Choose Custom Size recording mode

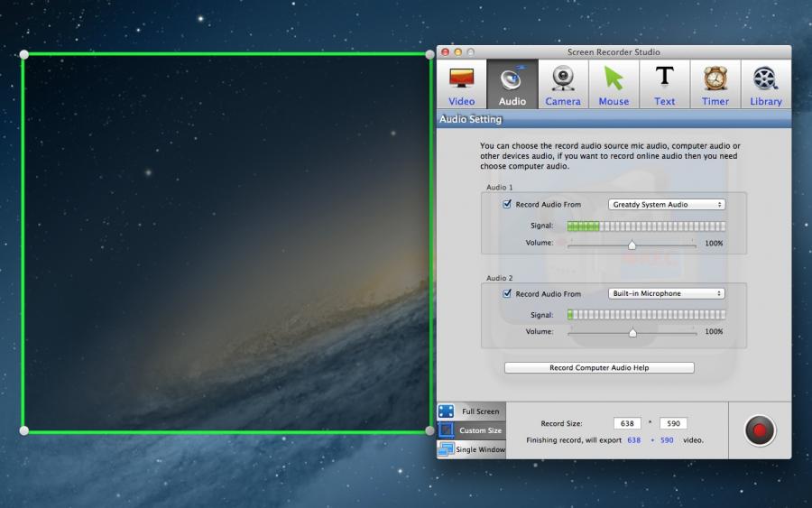click(471, 430)
